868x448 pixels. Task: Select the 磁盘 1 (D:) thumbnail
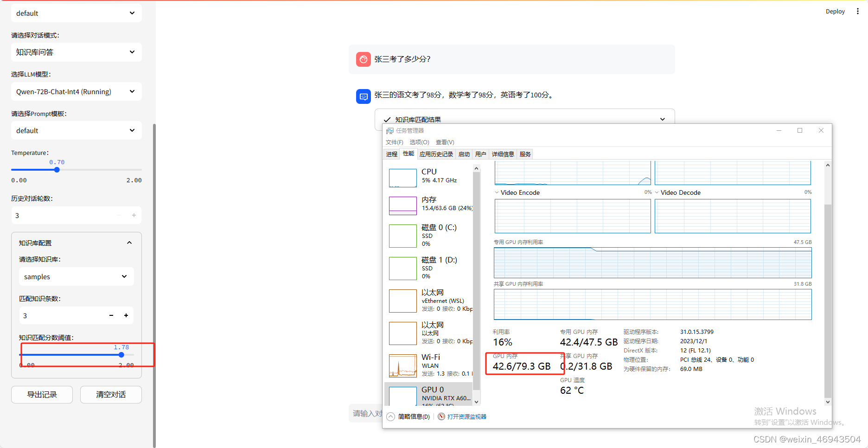coord(403,269)
